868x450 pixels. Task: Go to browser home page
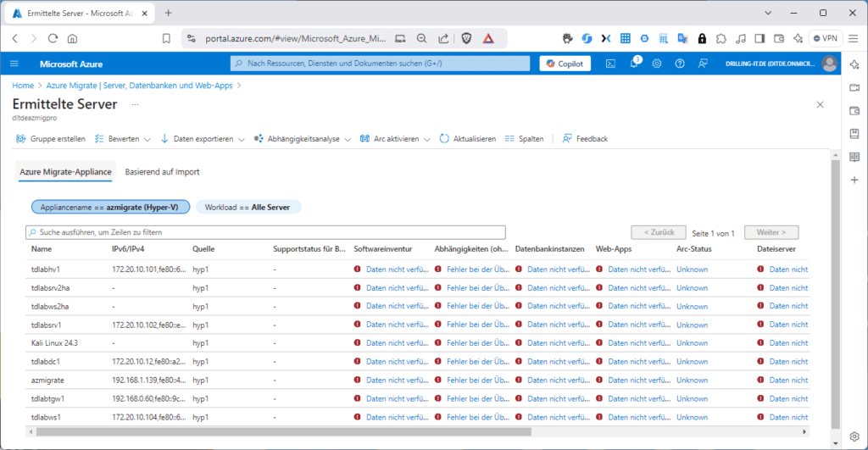(x=73, y=38)
